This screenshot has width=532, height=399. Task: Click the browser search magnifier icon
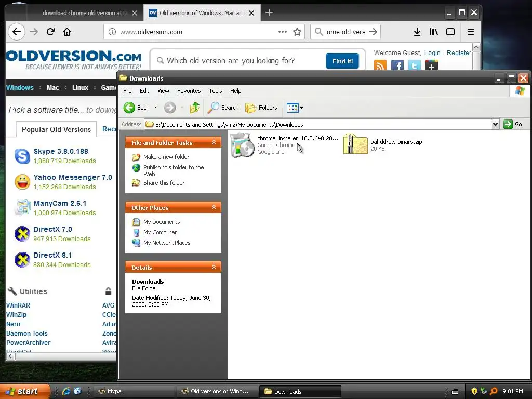318,32
